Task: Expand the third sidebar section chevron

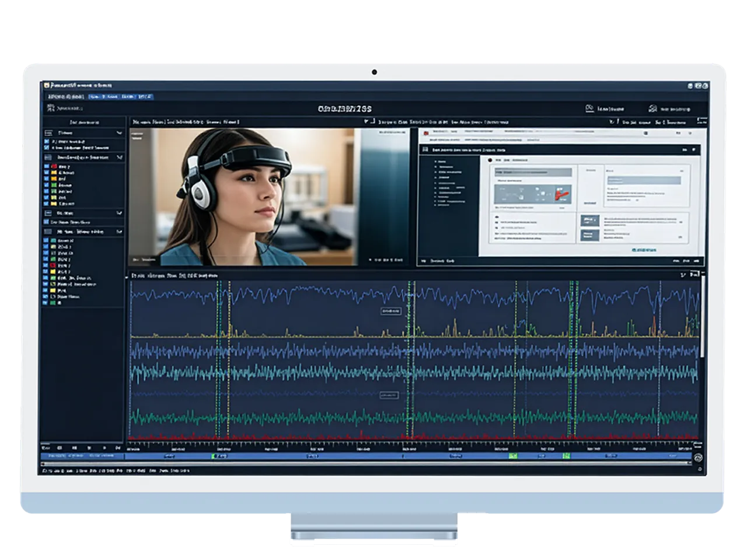Action: point(120,213)
